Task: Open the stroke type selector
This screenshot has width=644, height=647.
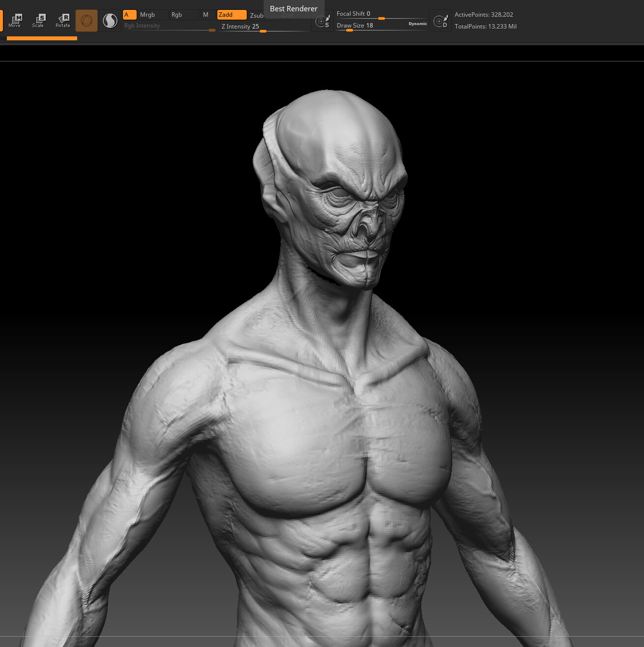Action: (x=110, y=21)
